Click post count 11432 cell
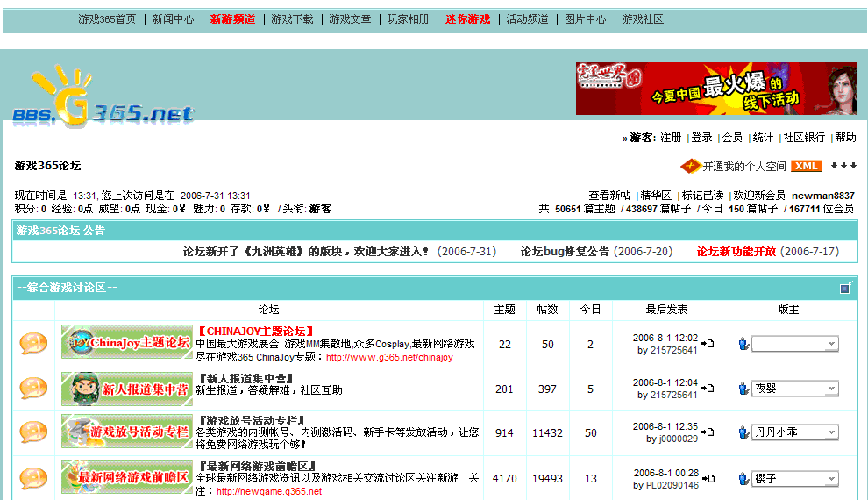Image resolution: width=868 pixels, height=500 pixels. (547, 433)
